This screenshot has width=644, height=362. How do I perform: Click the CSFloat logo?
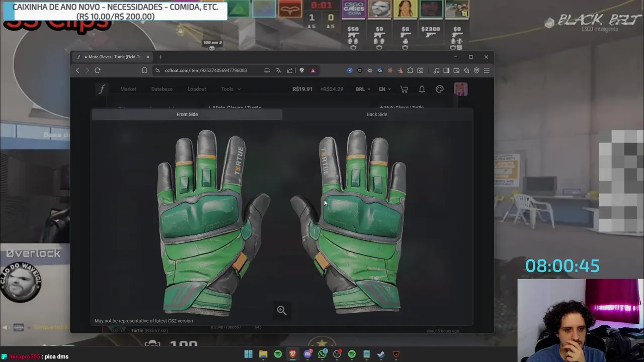coord(102,89)
